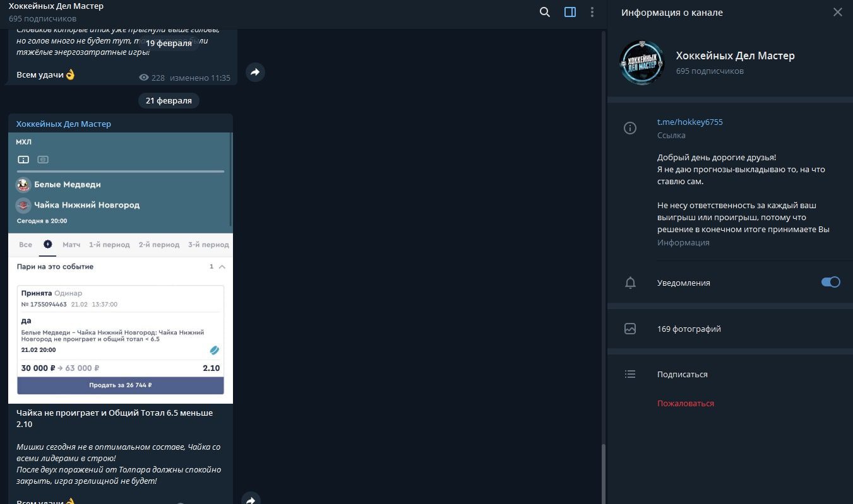Click the bell notifications icon
The height and width of the screenshot is (504, 853).
629,283
